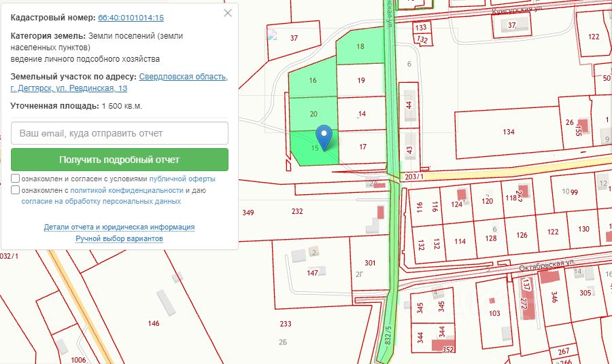
Task: Select large parcel 134 on map
Action: pyautogui.click(x=508, y=132)
